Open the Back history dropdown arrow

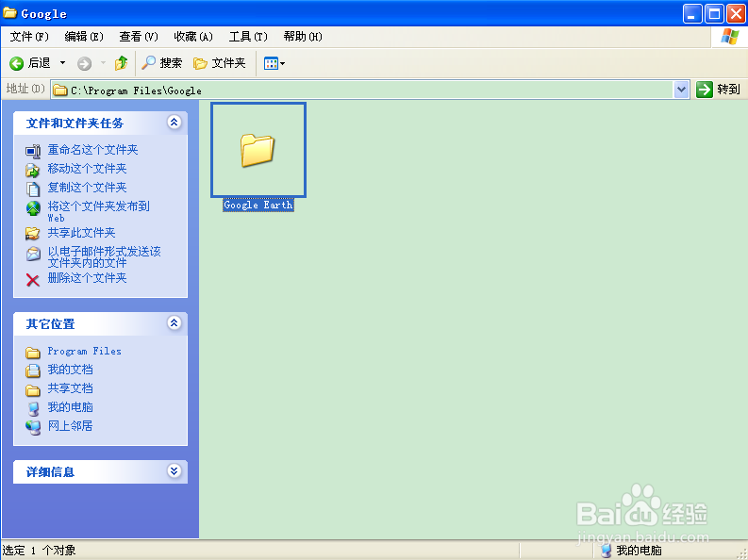62,63
